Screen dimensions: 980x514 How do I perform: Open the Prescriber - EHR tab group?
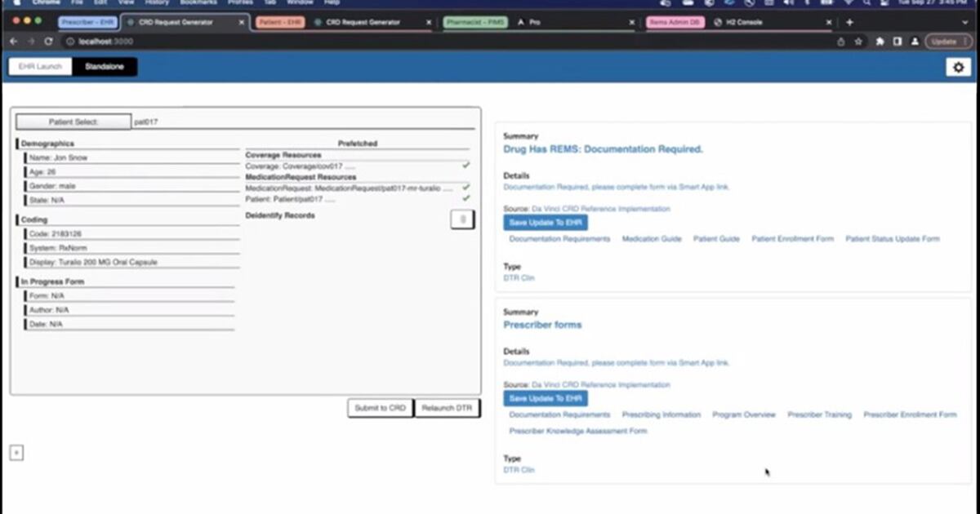[x=87, y=22]
